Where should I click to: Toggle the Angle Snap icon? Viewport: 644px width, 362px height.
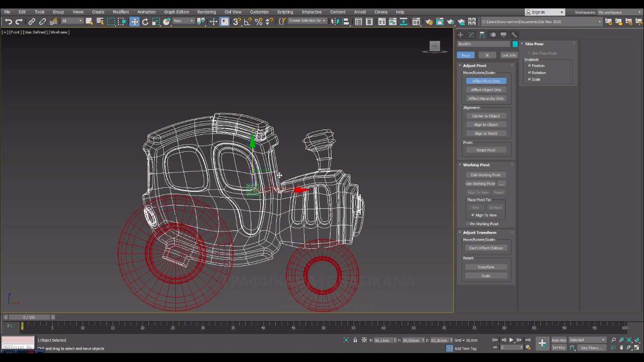click(248, 22)
